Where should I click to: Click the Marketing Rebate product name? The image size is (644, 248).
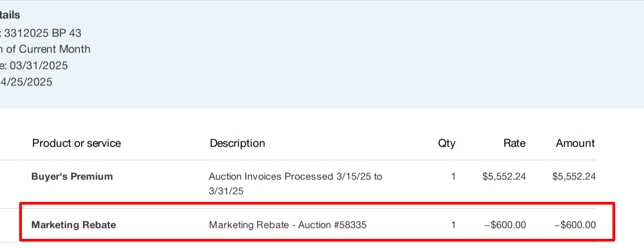[x=74, y=225]
